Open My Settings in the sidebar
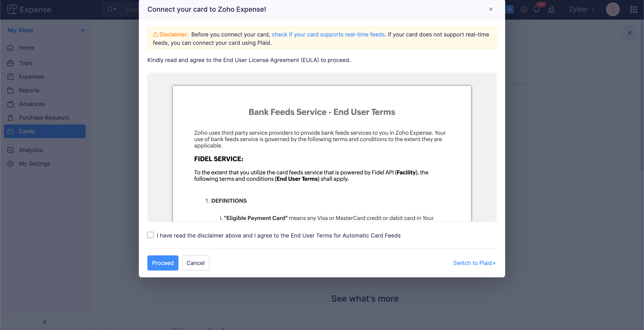 click(x=34, y=164)
